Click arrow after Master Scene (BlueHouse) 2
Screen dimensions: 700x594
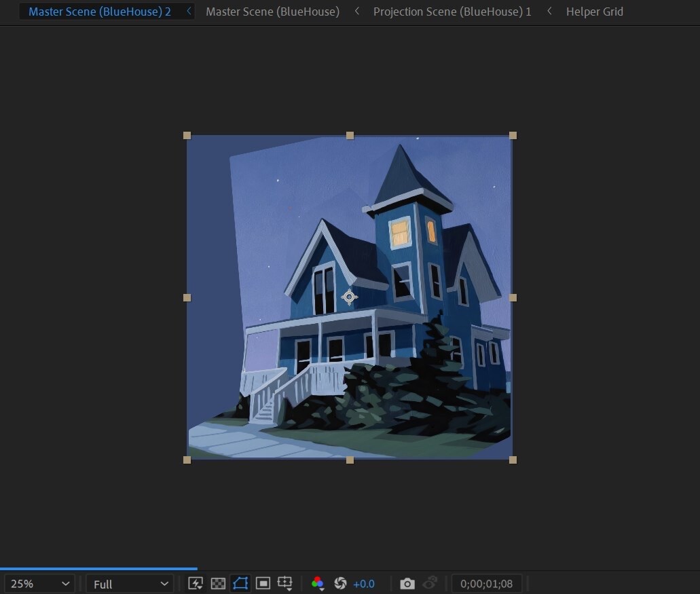tap(189, 11)
